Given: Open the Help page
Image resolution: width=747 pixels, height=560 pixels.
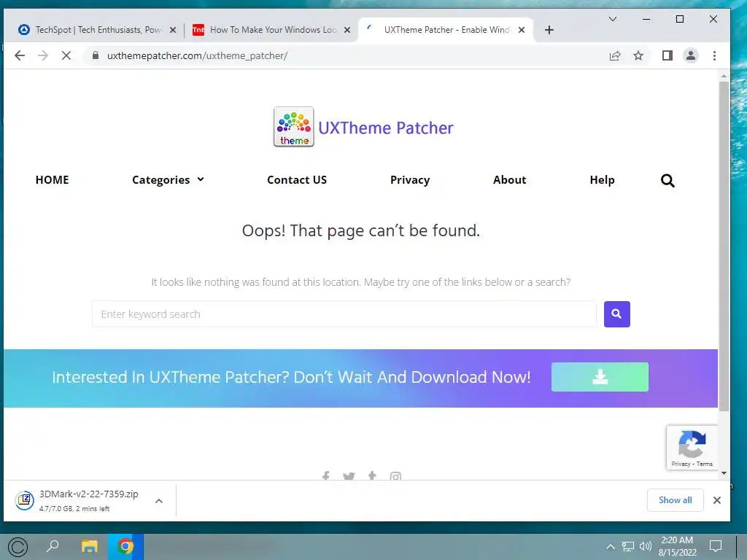Looking at the screenshot, I should [x=602, y=180].
